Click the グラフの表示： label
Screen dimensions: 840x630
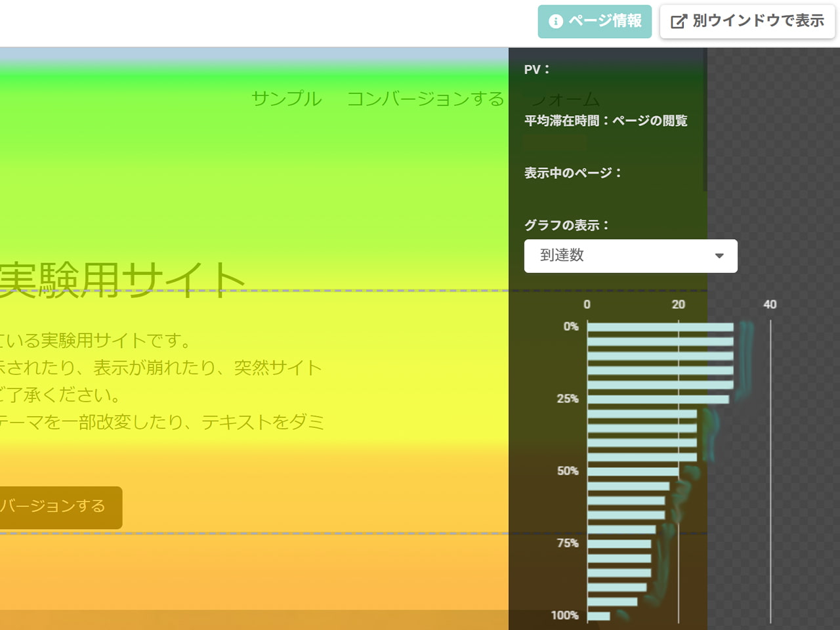pyautogui.click(x=566, y=225)
